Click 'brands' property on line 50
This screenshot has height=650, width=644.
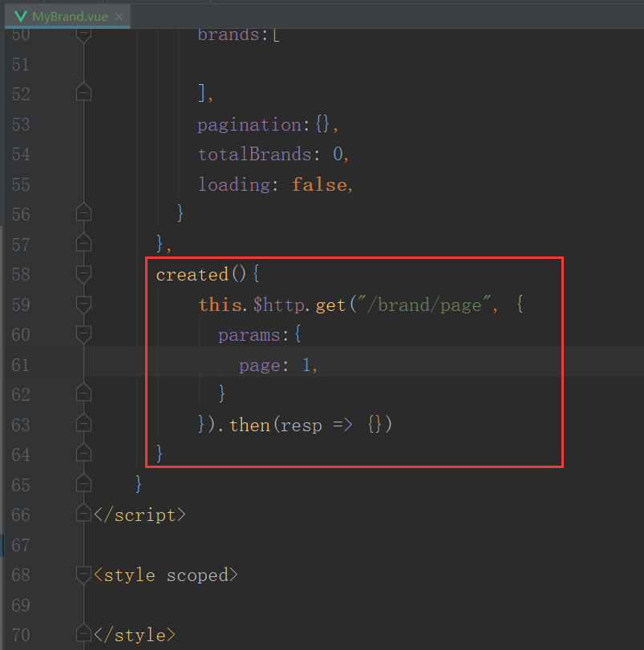[x=229, y=35]
